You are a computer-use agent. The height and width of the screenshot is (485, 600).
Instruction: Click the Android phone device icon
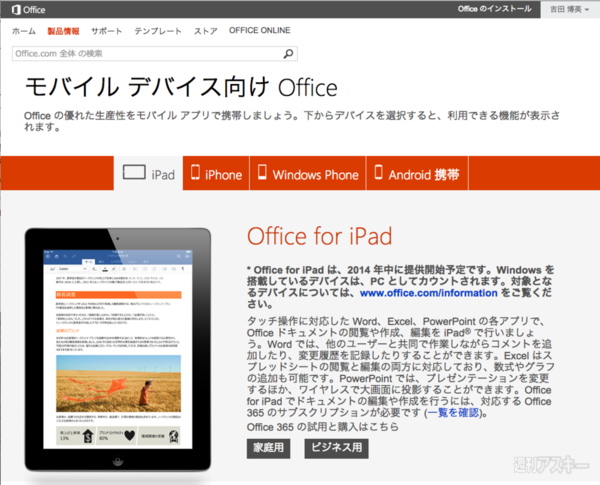(x=378, y=172)
